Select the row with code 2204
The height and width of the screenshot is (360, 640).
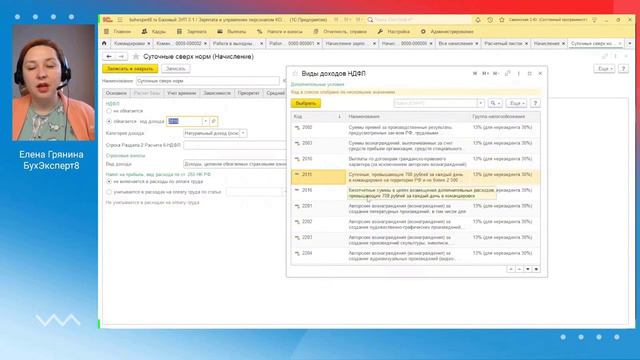click(416, 256)
